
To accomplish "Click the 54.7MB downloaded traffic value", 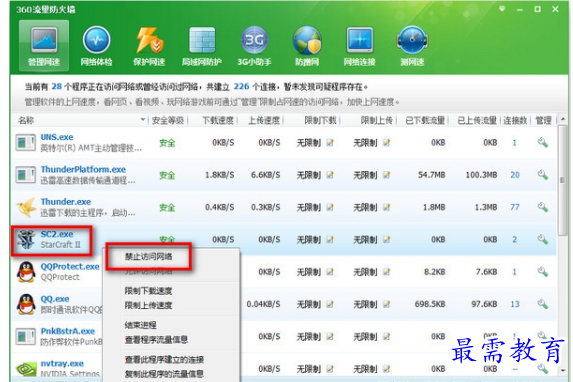I will 432,175.
